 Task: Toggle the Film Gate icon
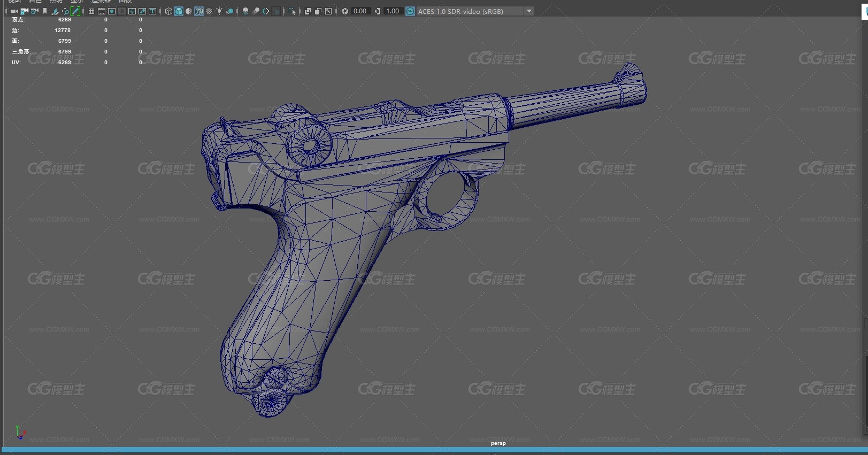pyautogui.click(x=102, y=11)
